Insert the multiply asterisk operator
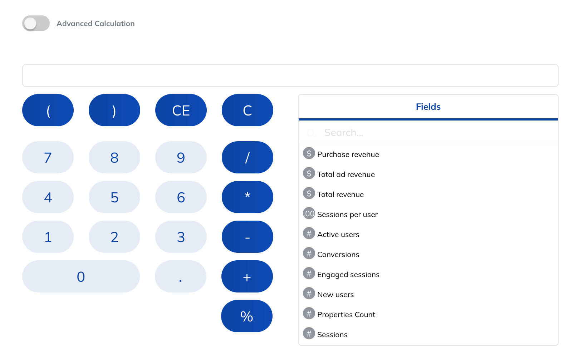The image size is (588, 364). click(x=248, y=197)
